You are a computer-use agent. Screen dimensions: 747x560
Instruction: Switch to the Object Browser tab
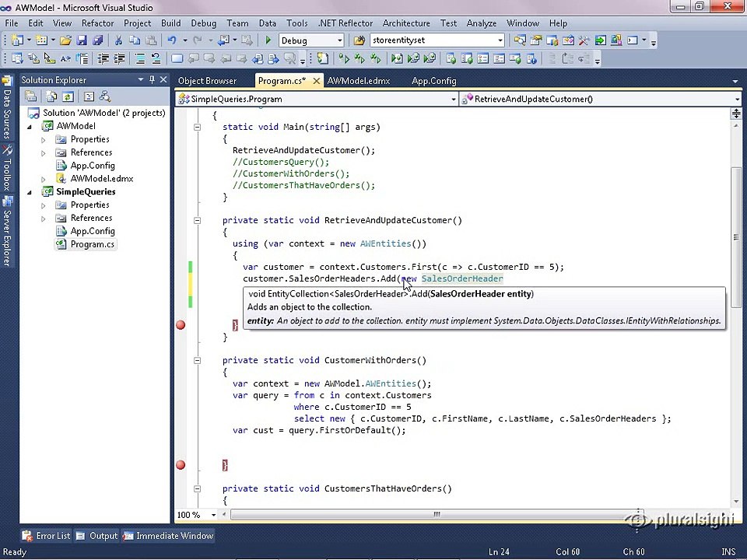click(207, 80)
